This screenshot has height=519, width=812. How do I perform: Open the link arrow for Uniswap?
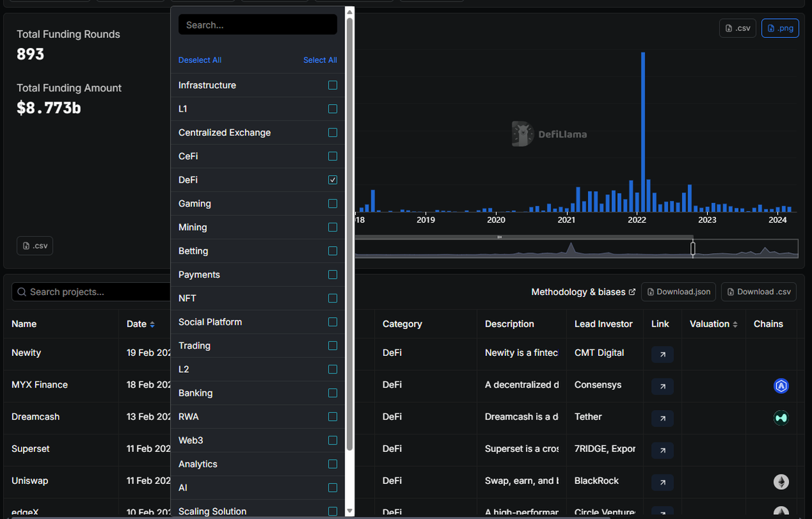[662, 482]
